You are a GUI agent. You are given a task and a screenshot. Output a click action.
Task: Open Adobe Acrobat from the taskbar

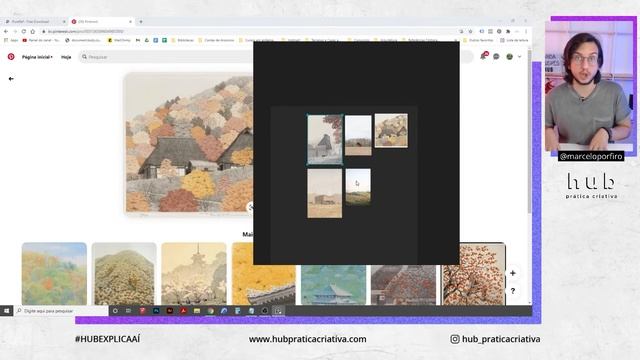tap(183, 311)
